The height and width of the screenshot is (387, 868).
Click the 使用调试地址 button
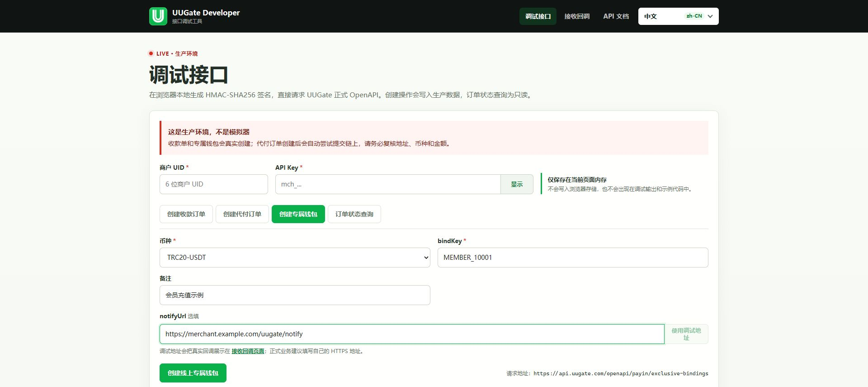tap(686, 334)
